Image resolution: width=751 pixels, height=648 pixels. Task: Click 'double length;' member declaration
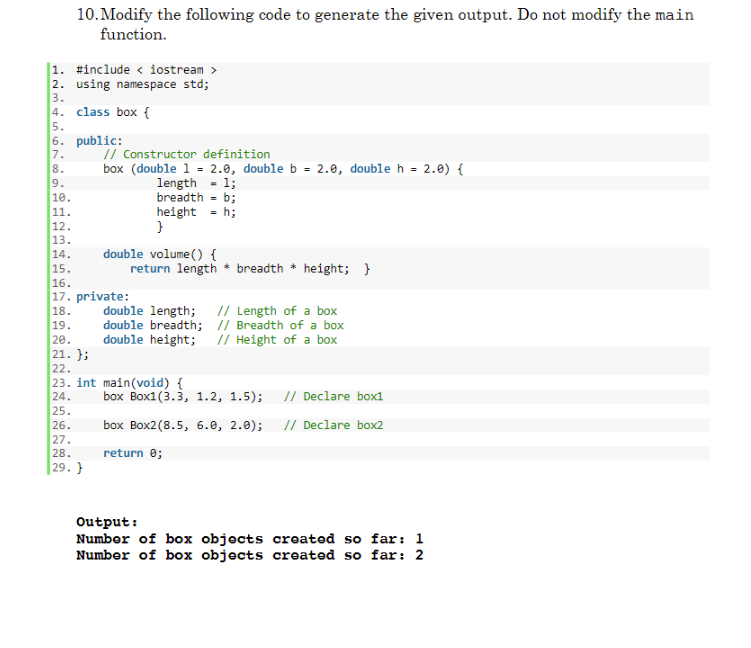[149, 311]
